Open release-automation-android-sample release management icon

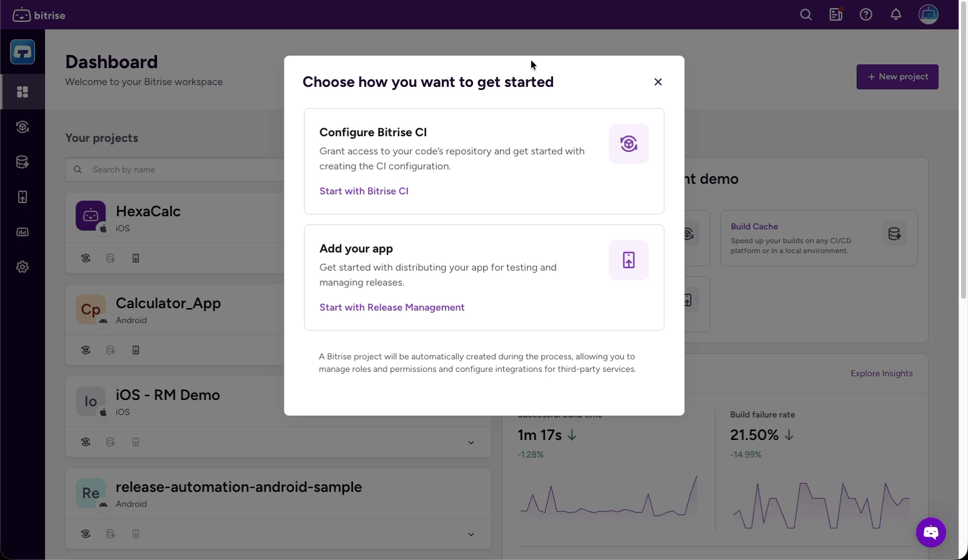[x=136, y=534]
